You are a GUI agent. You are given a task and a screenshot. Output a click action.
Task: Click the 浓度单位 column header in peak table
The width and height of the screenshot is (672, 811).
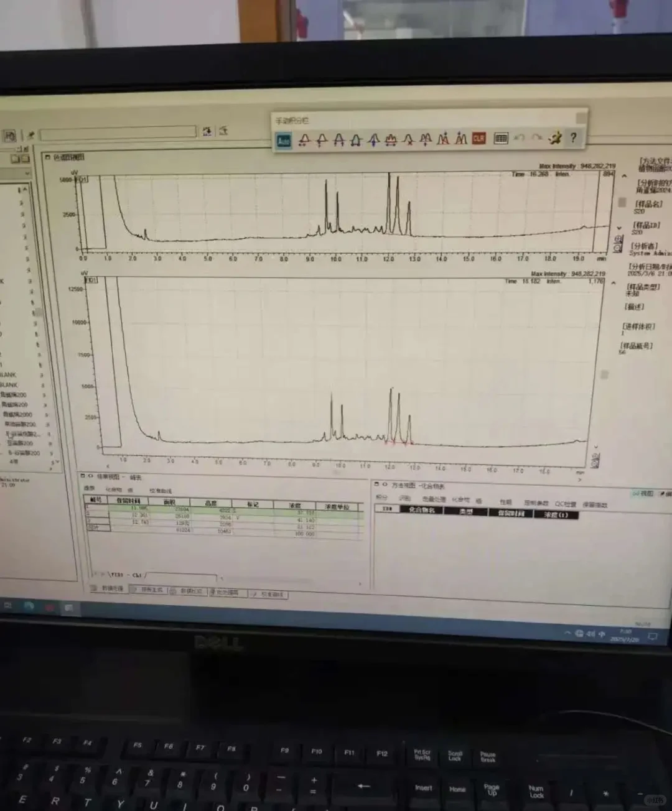(x=338, y=507)
